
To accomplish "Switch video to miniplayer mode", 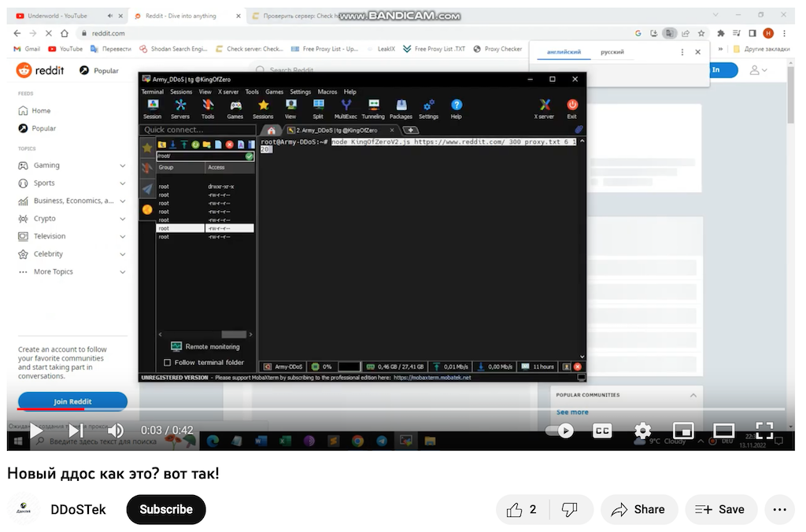I will pos(683,430).
